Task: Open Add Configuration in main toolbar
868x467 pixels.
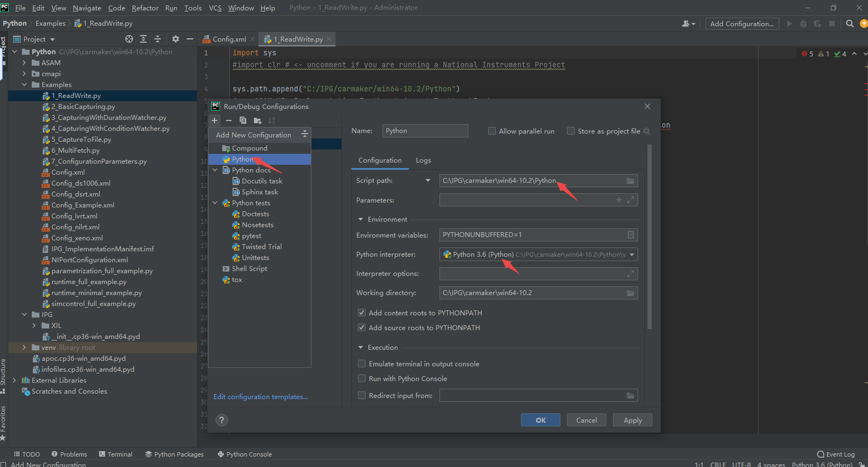Action: click(x=742, y=24)
